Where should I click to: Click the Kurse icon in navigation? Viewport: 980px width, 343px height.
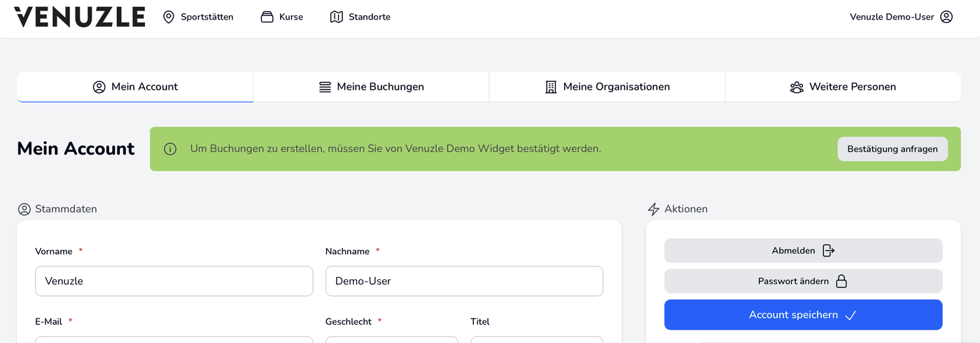(267, 17)
